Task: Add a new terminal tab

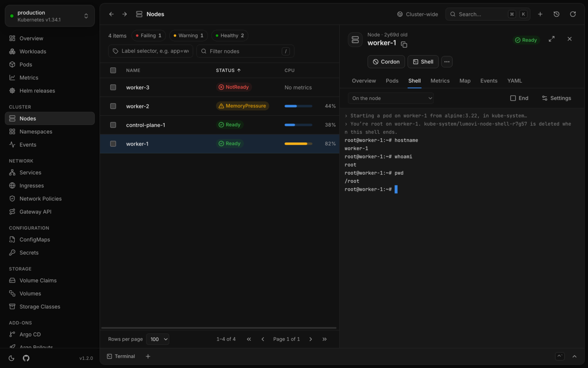Action: [148, 357]
